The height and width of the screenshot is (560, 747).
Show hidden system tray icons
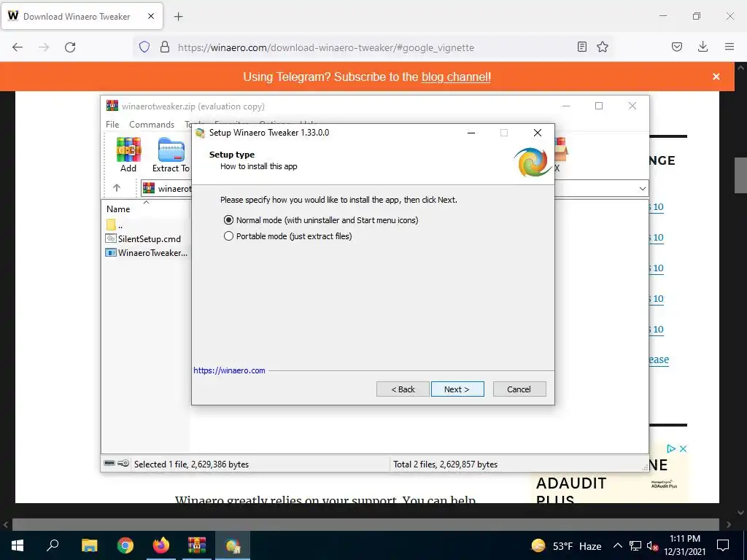point(617,545)
